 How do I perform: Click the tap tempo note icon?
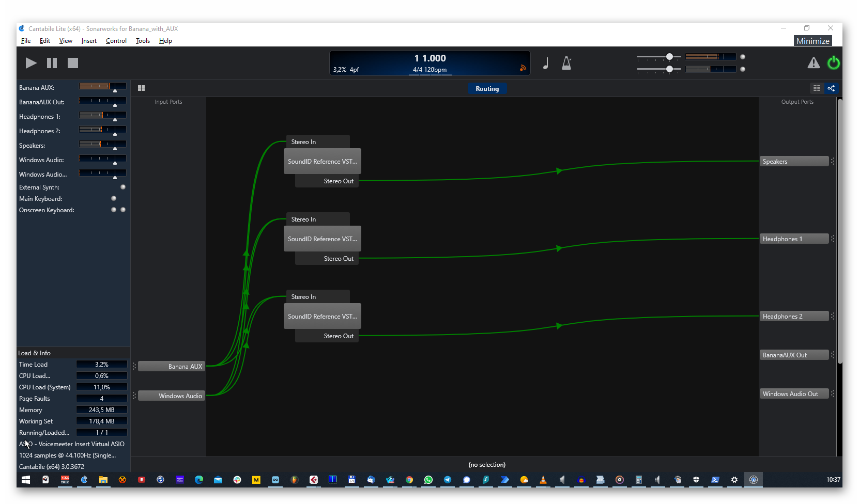(546, 63)
